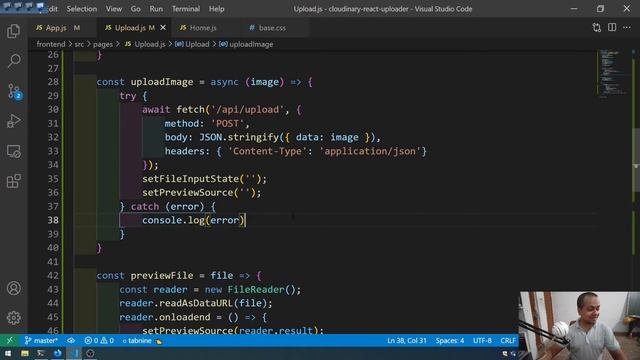Close the Upload.js tab
Image resolution: width=640 pixels, height=360 pixels.
163,28
